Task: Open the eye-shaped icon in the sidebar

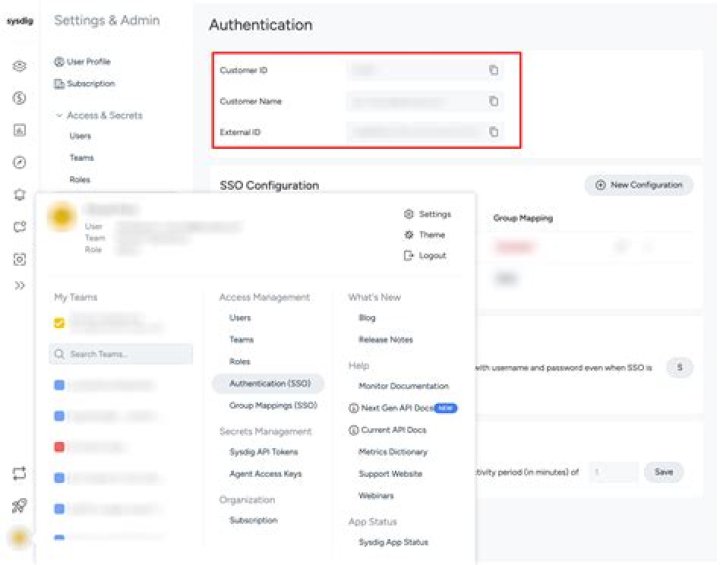Action: point(19,66)
